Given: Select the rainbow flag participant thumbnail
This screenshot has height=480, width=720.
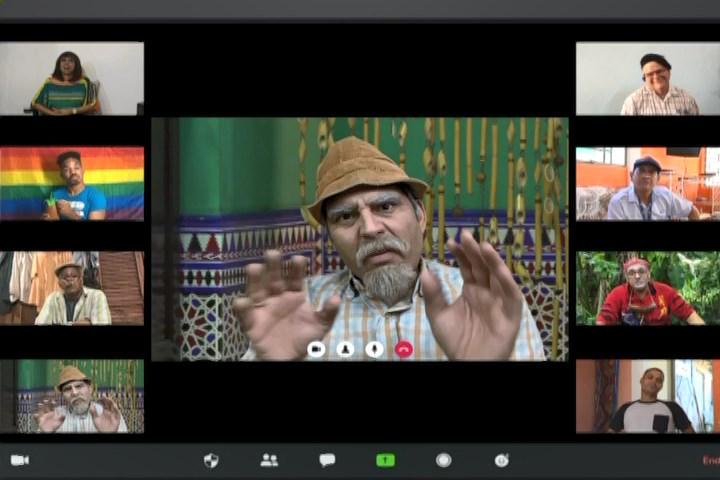Looking at the screenshot, I should click(x=72, y=184).
